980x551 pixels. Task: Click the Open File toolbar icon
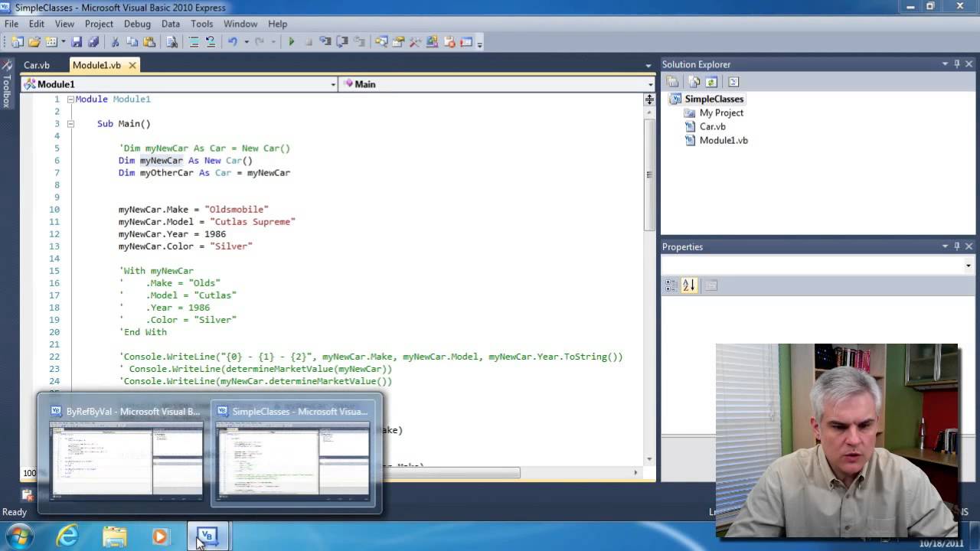click(34, 42)
